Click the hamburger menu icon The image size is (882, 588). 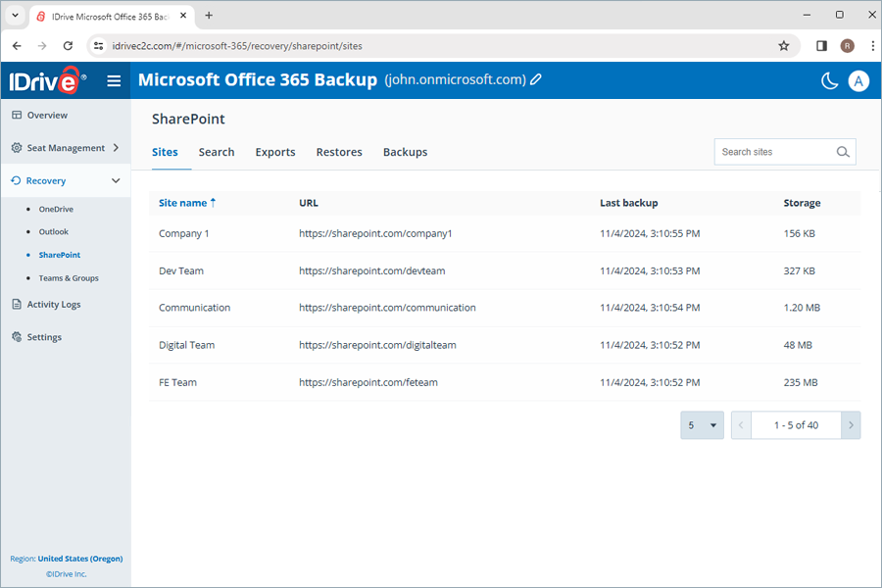pyautogui.click(x=114, y=80)
